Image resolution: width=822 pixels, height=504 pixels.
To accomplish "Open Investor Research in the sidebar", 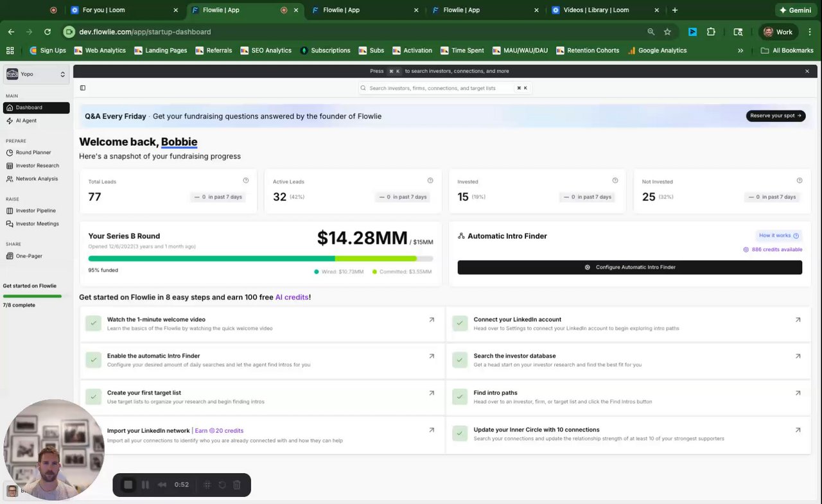I will click(36, 166).
